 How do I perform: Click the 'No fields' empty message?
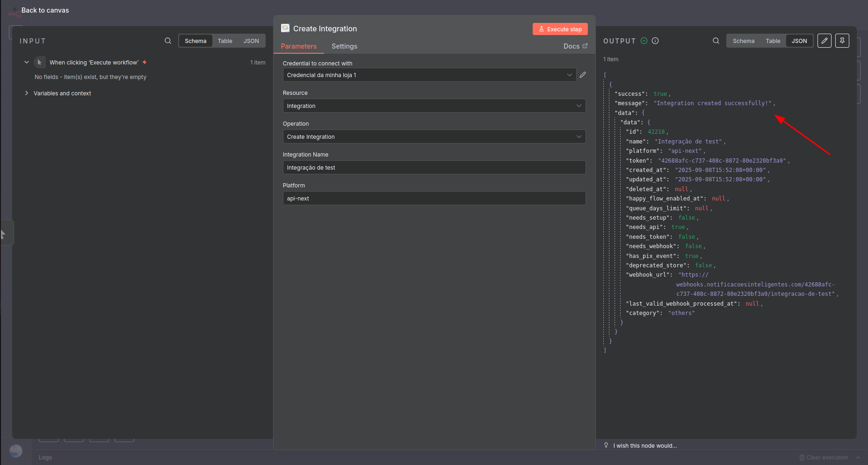pyautogui.click(x=90, y=77)
